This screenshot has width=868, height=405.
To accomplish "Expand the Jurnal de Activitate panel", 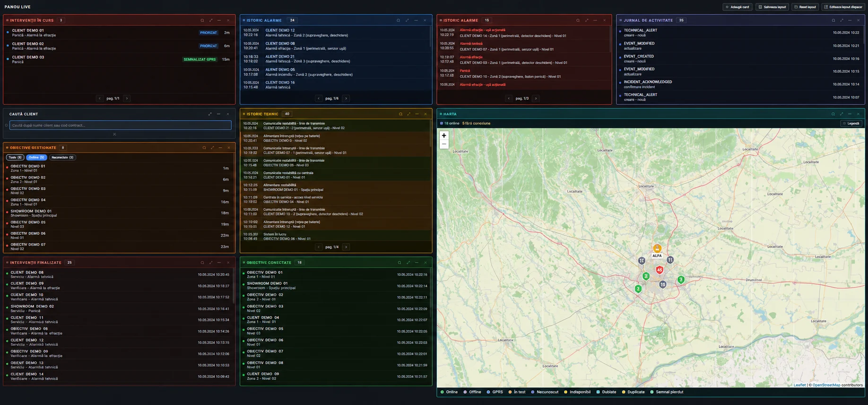I will (842, 20).
